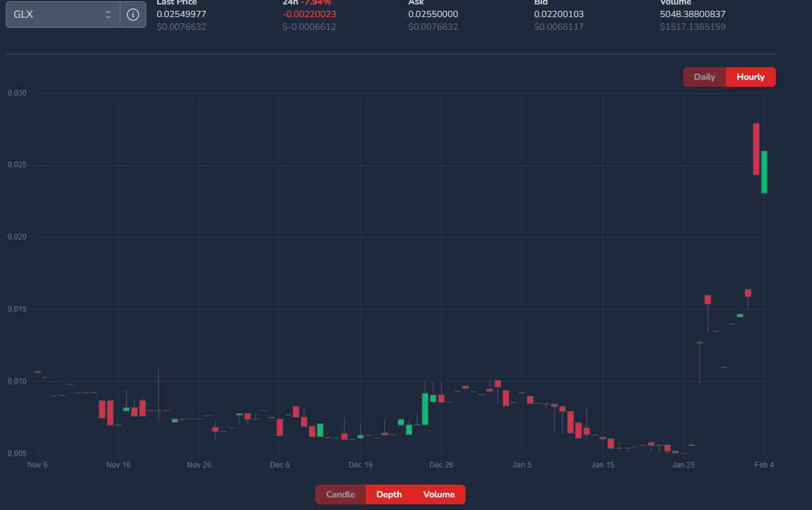Click the Nov 26 date label
Screen dimensions: 812x510
tap(199, 465)
